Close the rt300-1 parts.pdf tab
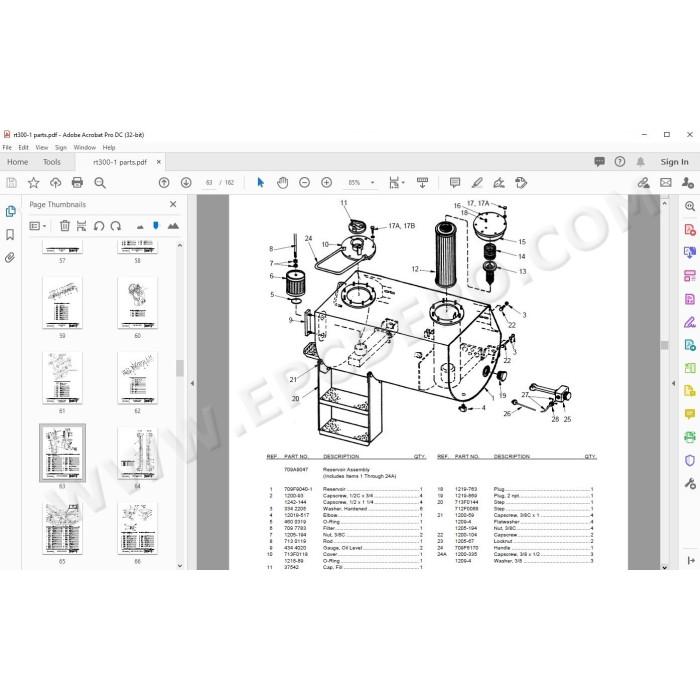The width and height of the screenshot is (700, 700). 158,162
